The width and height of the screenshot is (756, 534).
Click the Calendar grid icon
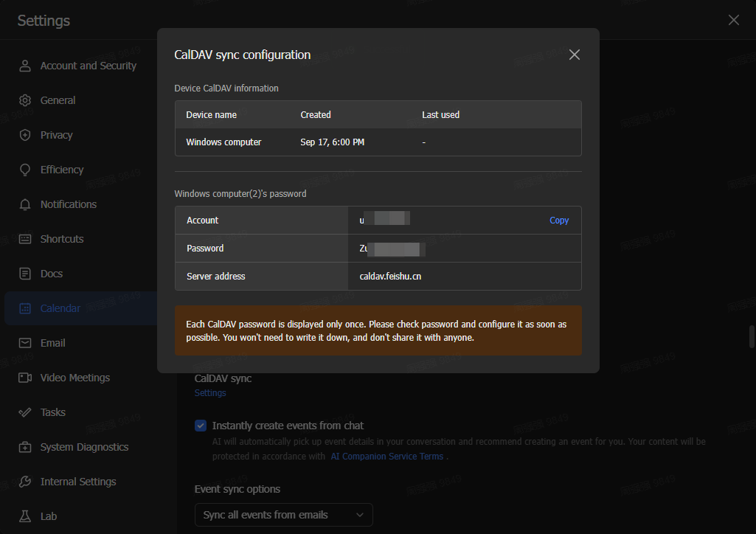coord(25,308)
